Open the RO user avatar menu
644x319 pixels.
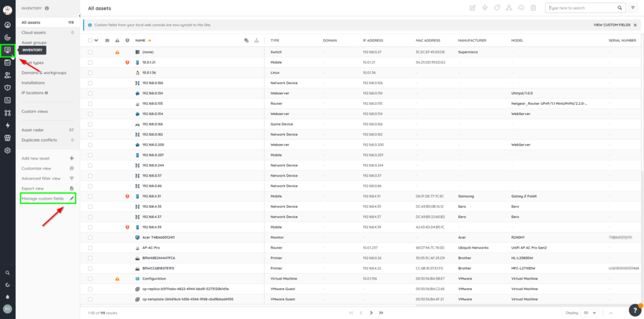[x=8, y=309]
